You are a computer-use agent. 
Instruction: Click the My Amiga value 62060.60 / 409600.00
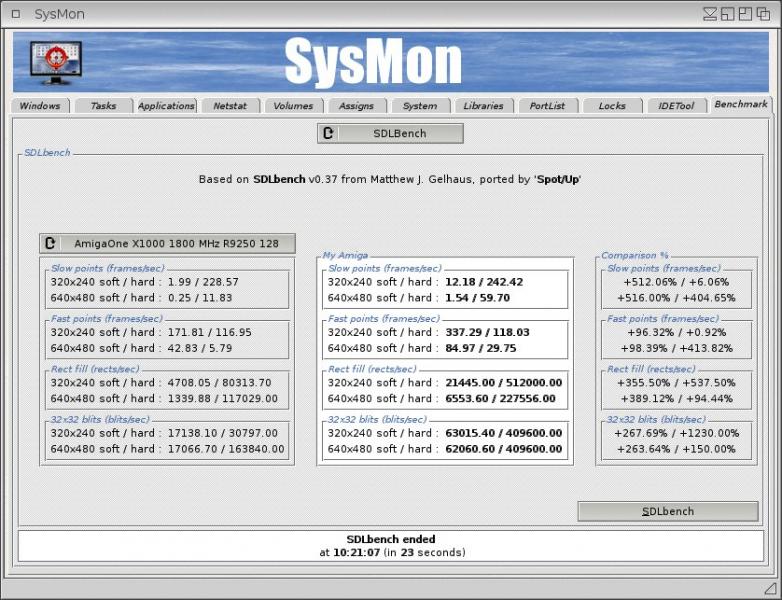(x=504, y=449)
